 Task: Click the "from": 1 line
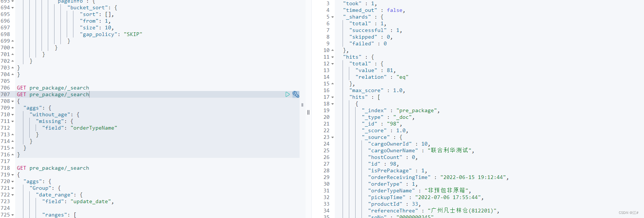(x=95, y=21)
